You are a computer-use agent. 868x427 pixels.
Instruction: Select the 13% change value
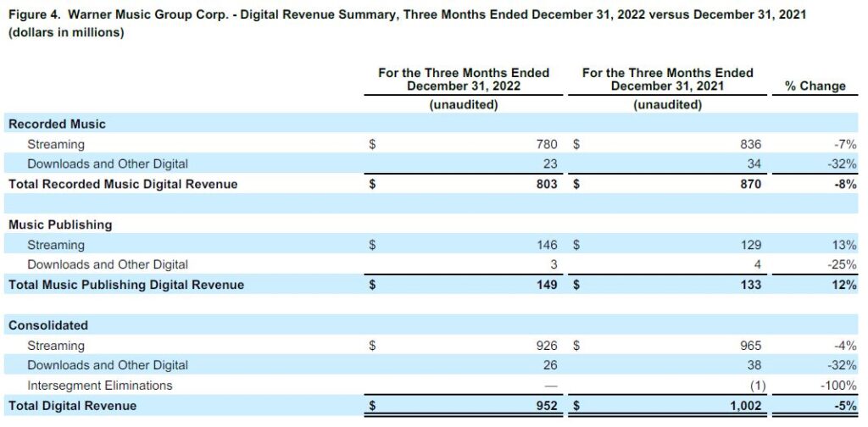[844, 245]
